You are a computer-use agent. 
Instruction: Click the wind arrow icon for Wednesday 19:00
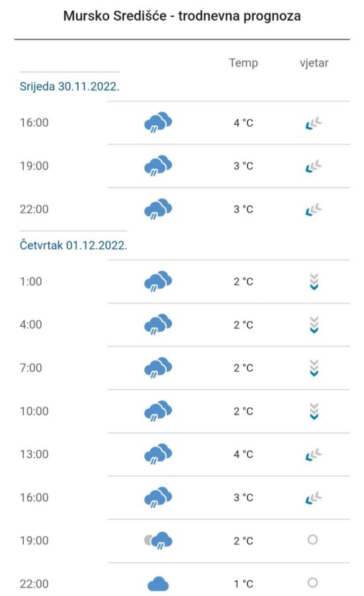coord(314,166)
